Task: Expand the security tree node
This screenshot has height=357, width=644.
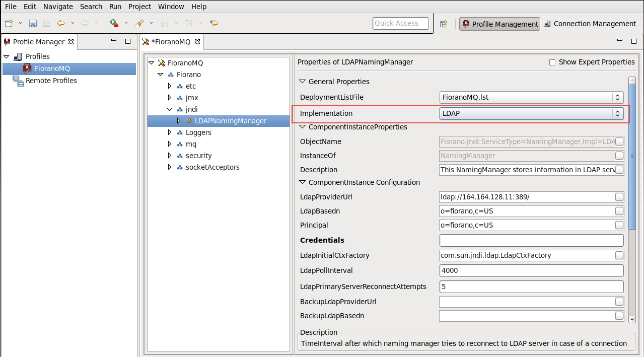Action: (170, 156)
